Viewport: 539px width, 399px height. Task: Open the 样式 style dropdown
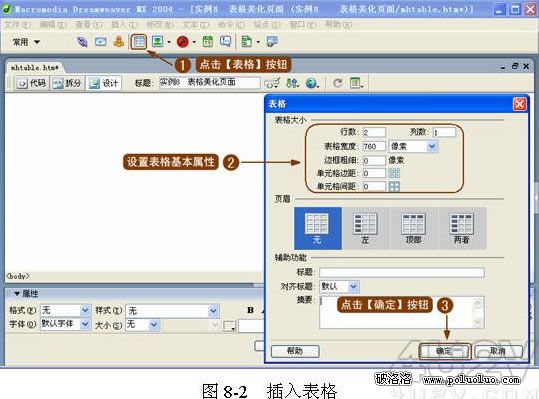click(172, 311)
